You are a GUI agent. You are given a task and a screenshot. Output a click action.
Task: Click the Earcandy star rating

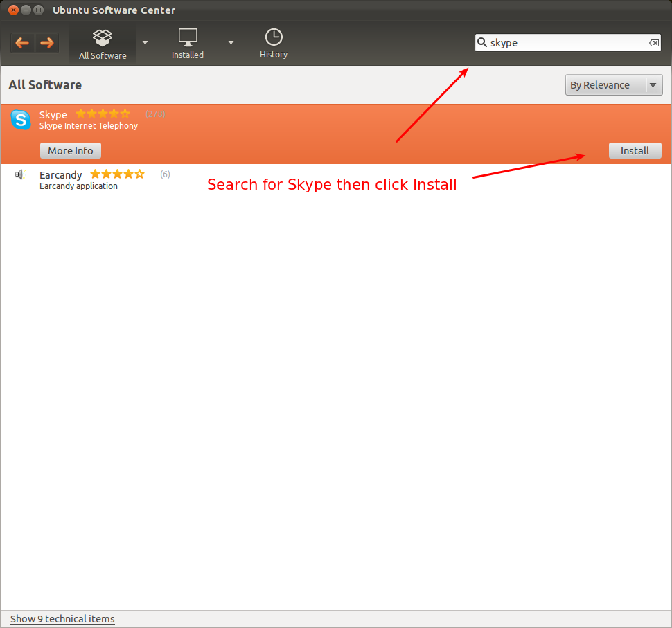click(118, 174)
